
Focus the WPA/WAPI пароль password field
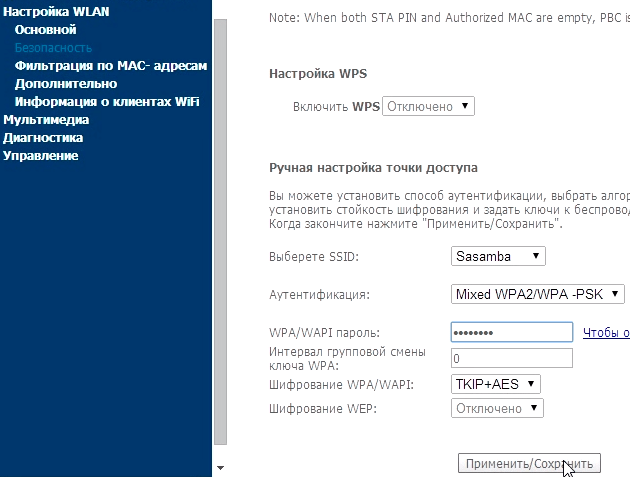[x=512, y=332]
